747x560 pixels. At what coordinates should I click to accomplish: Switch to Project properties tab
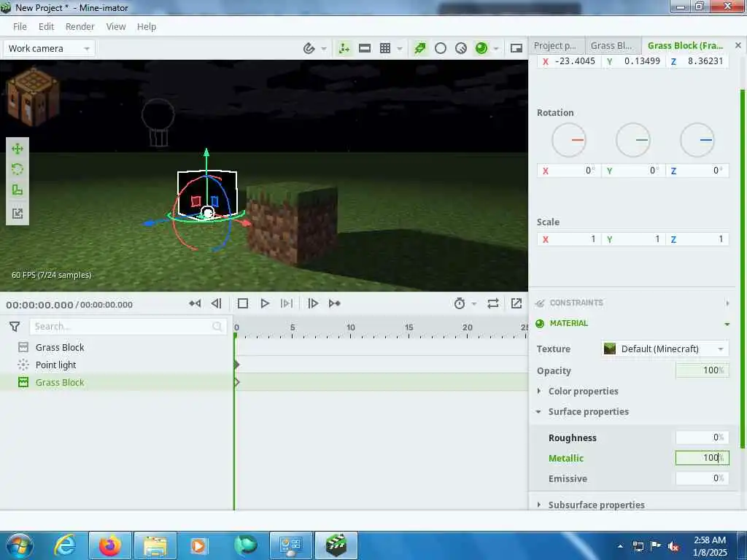click(555, 46)
